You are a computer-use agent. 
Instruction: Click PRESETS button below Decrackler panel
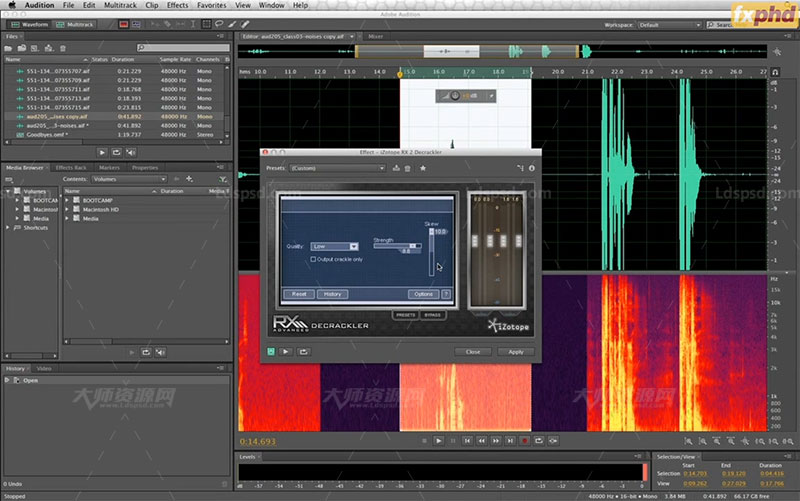(x=406, y=315)
